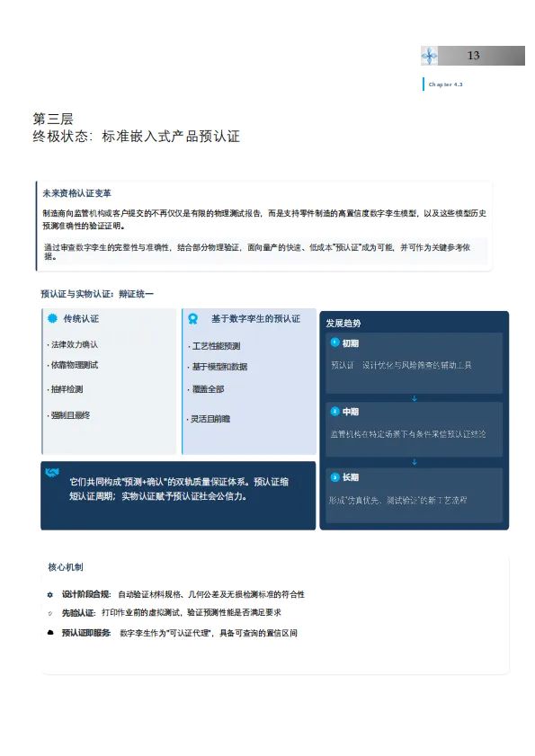Click the numbered circle icon next to 中期
The height and width of the screenshot is (756, 535).
point(334,412)
